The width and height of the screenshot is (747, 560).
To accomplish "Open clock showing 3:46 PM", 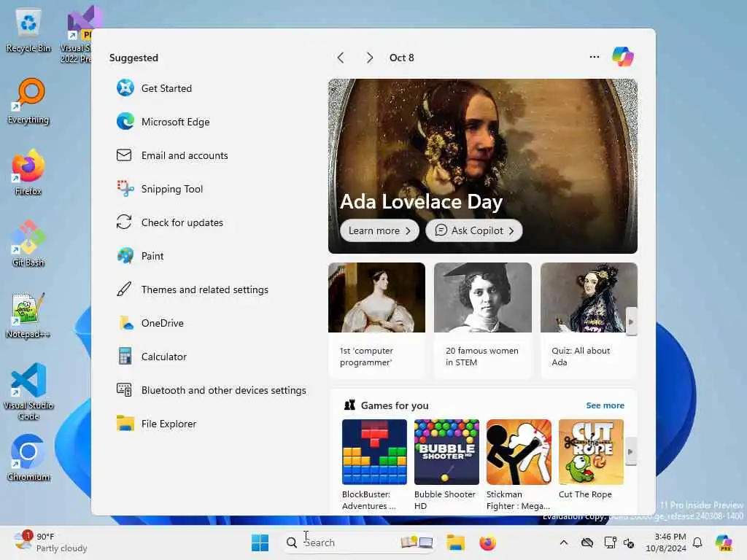I will pyautogui.click(x=666, y=542).
